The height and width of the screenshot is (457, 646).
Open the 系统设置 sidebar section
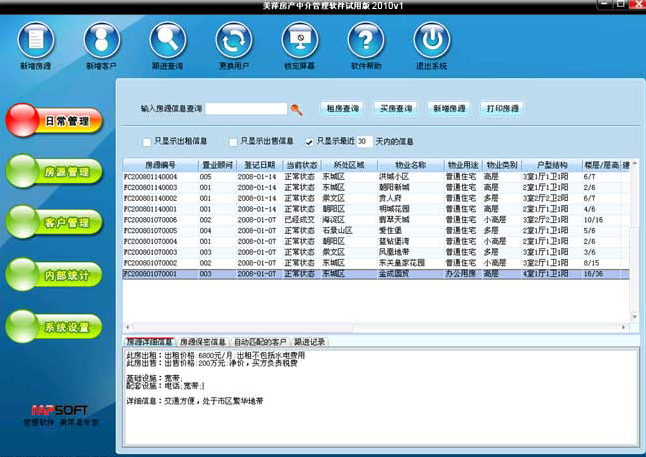coord(54,326)
